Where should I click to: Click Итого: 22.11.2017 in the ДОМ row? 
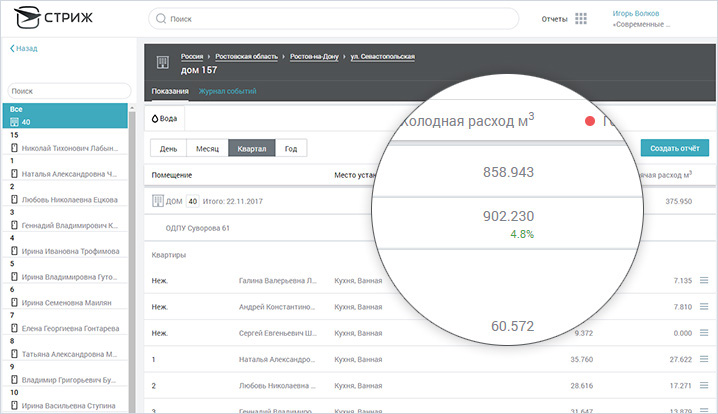233,201
